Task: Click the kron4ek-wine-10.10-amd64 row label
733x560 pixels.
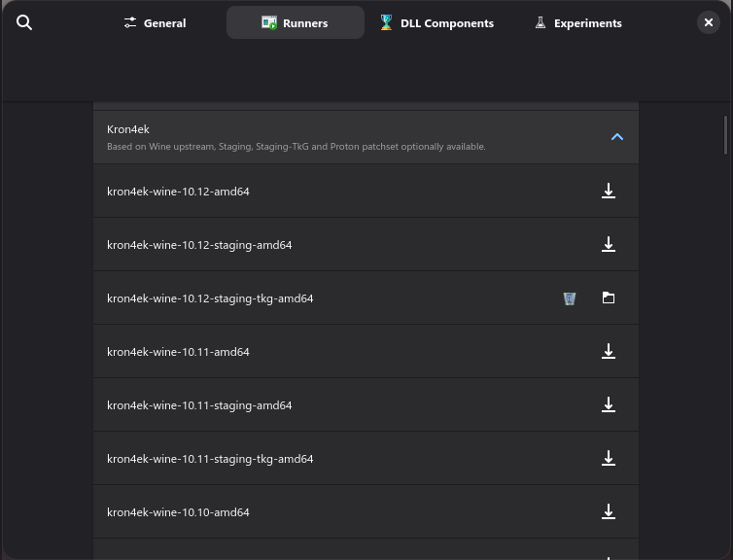Action: tap(178, 512)
